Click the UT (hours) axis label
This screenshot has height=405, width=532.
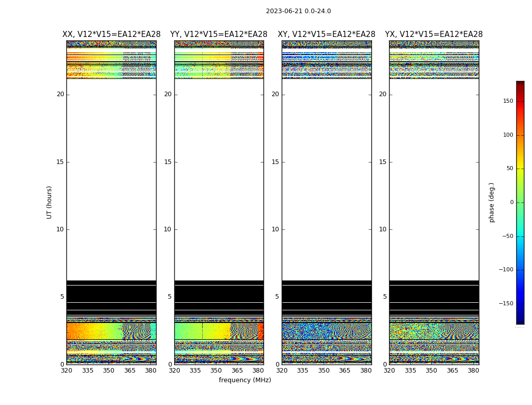(49, 202)
